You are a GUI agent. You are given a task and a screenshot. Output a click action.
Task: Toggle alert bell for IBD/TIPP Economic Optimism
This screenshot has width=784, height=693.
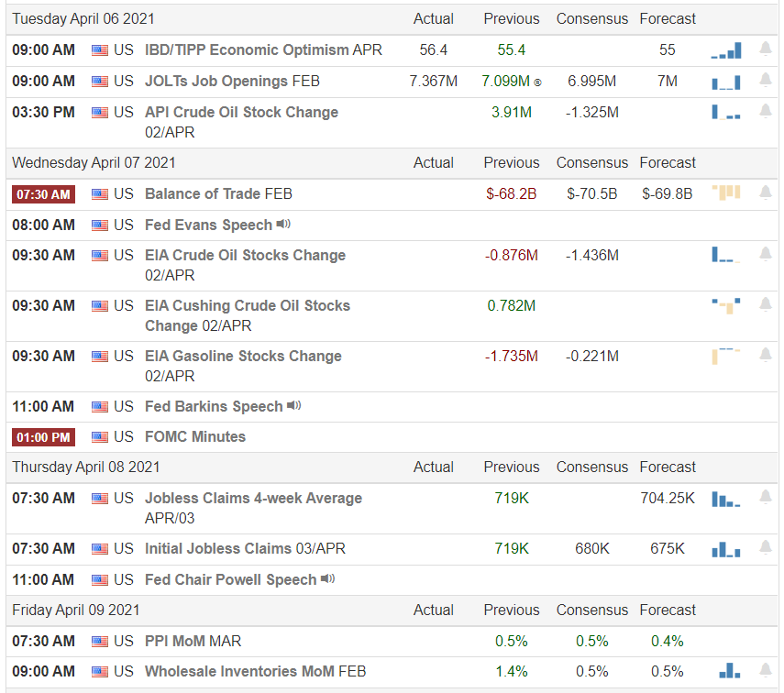766,49
